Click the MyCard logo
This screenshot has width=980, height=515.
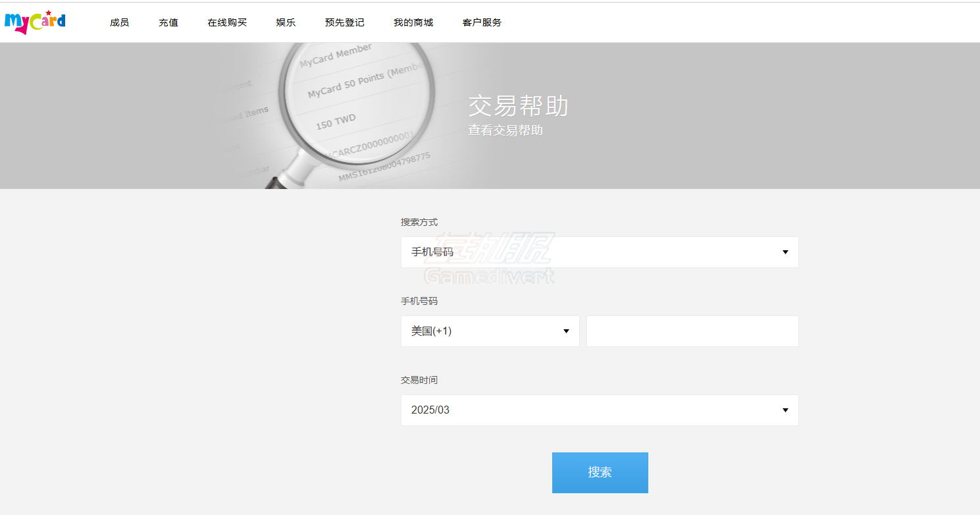point(35,22)
